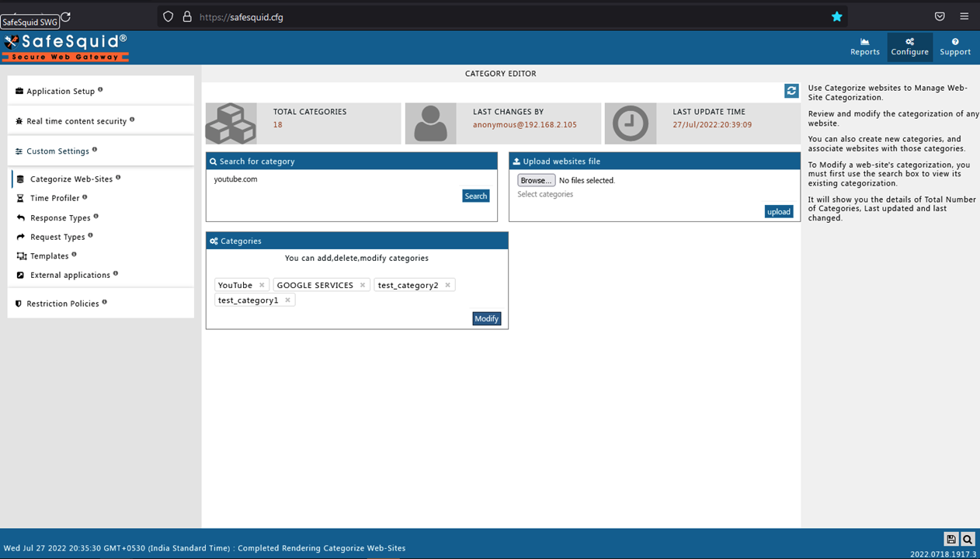Click the save icon in bottom bar
Screen dimensions: 980x559
950,539
